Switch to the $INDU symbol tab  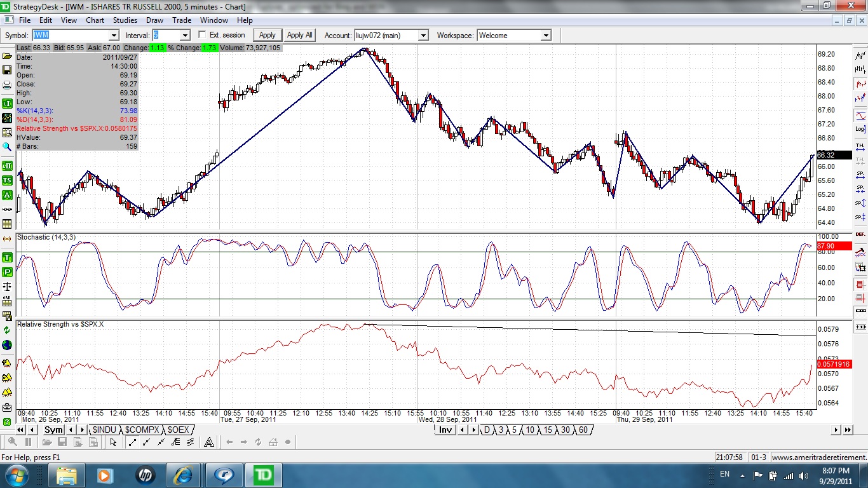click(x=104, y=430)
